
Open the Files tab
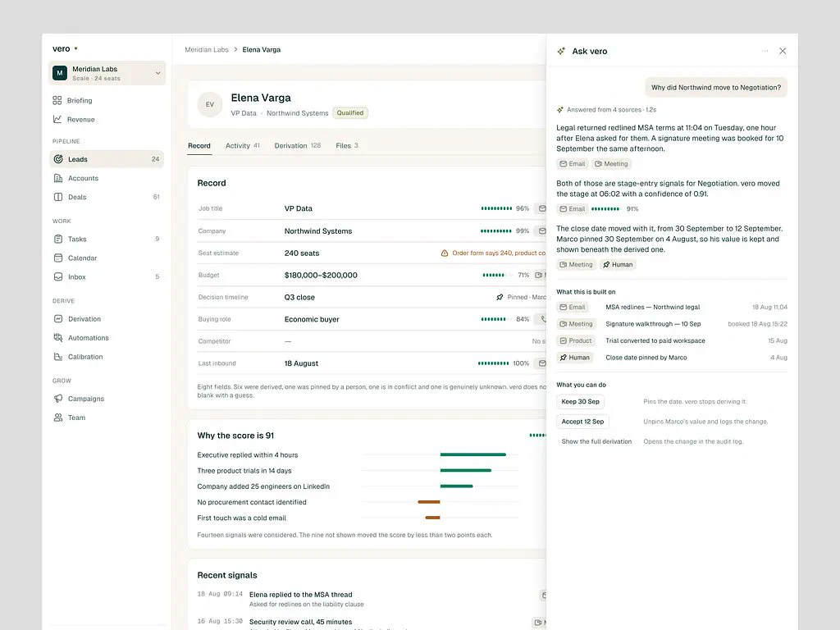tap(347, 146)
